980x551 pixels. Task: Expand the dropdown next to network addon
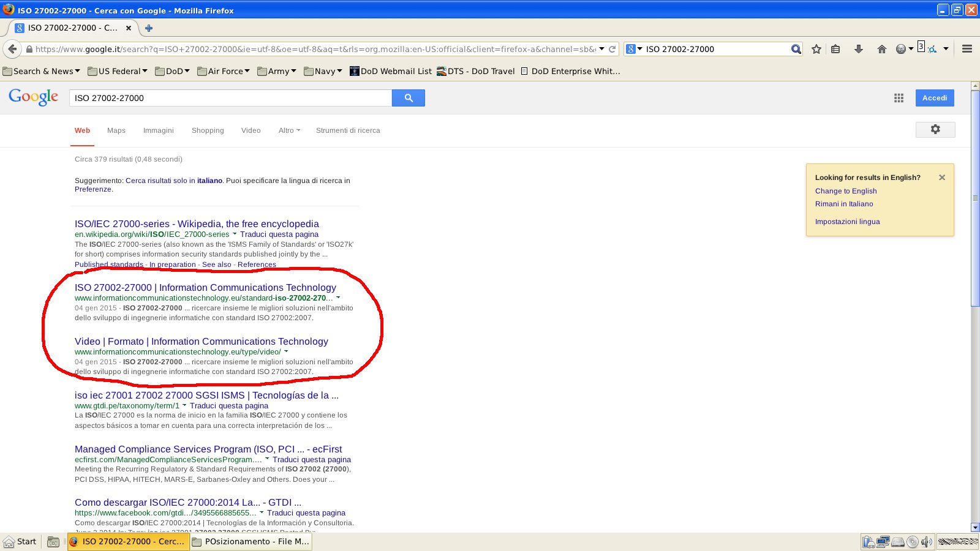[946, 49]
